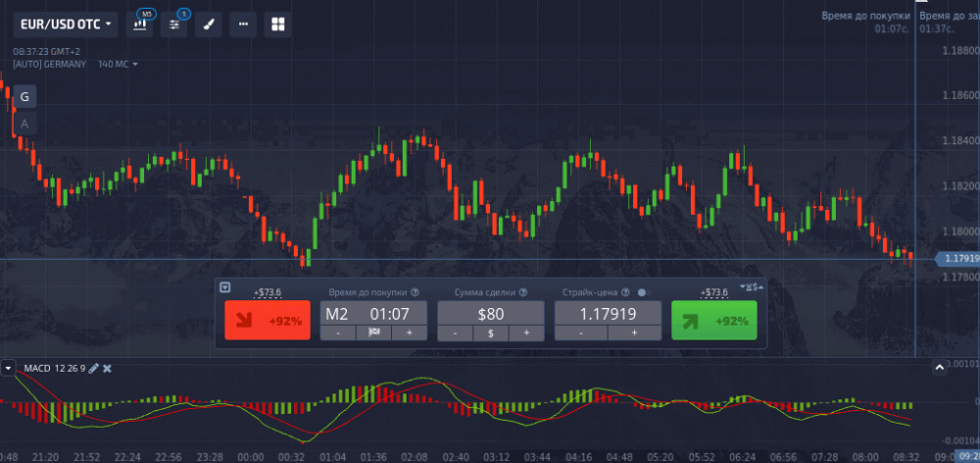Open the three-dots more options menu
980x463 pixels.
[244, 25]
